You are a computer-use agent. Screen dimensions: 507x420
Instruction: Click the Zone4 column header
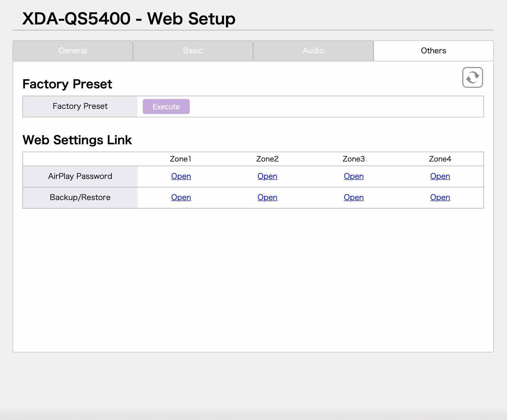click(x=440, y=159)
